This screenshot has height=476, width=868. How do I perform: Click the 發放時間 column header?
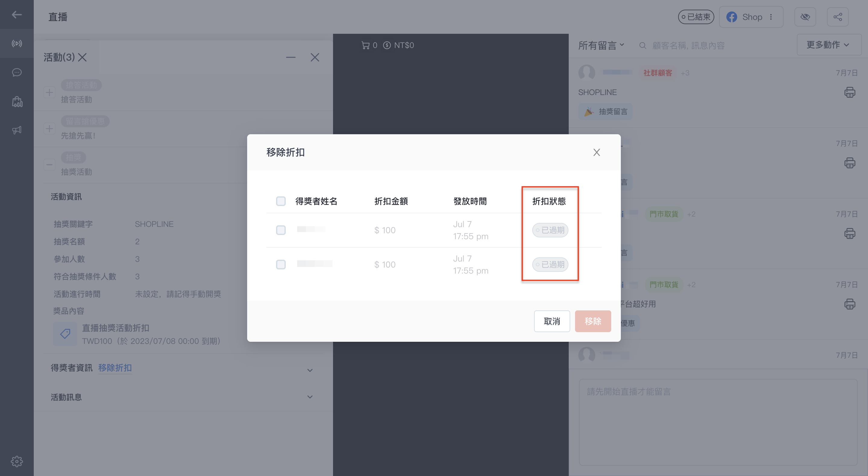[470, 202]
